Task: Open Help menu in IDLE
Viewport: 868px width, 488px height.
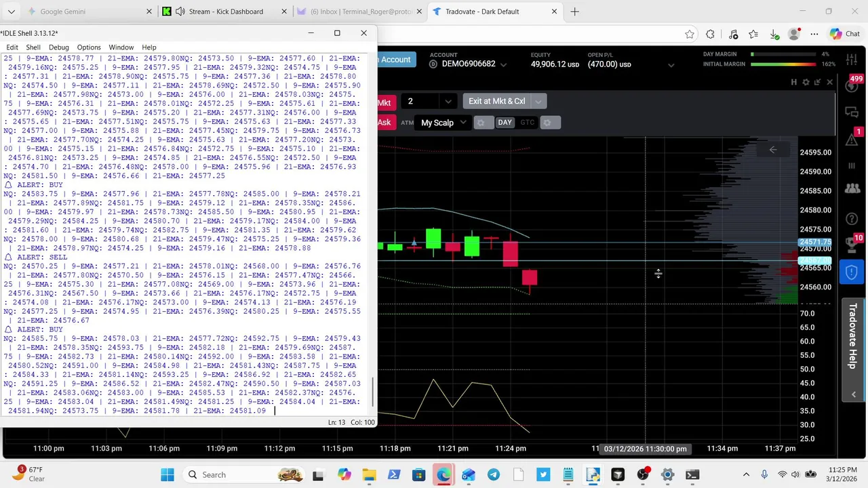Action: click(149, 47)
